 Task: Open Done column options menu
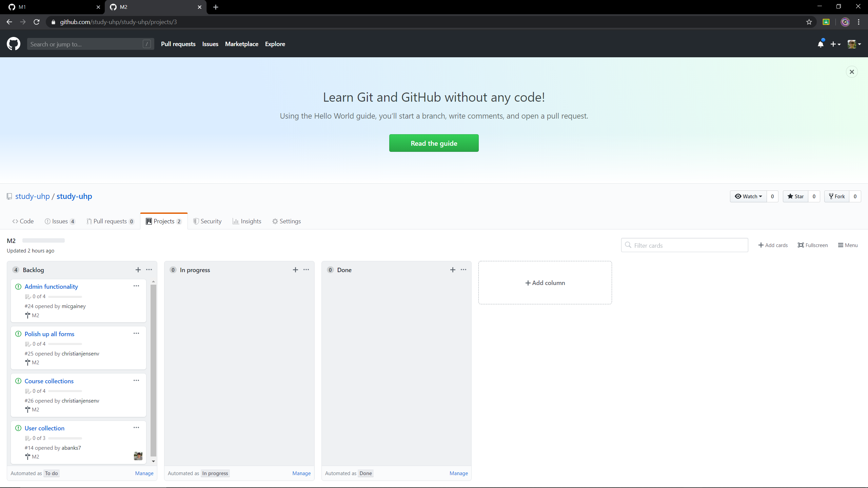(x=463, y=270)
